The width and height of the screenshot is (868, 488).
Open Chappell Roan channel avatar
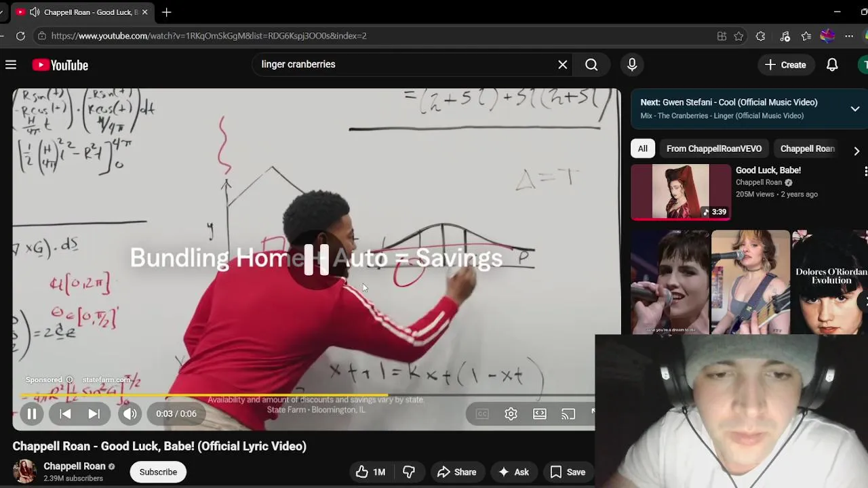[24, 472]
